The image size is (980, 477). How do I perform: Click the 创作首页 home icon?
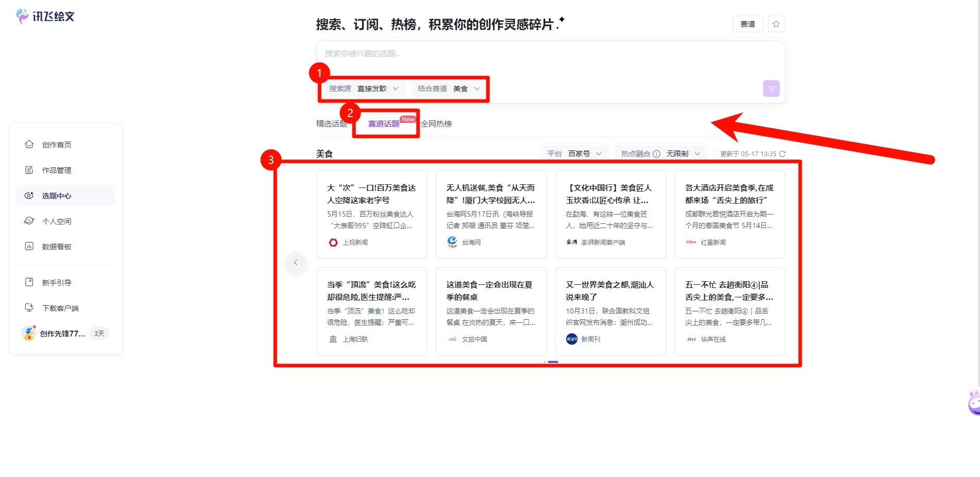(x=29, y=144)
